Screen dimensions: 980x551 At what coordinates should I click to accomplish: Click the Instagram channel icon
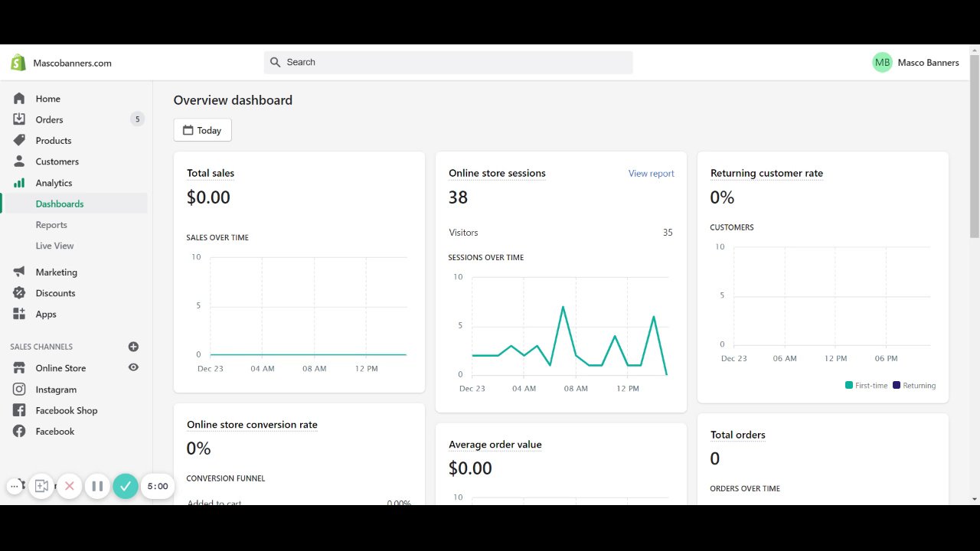tap(19, 390)
